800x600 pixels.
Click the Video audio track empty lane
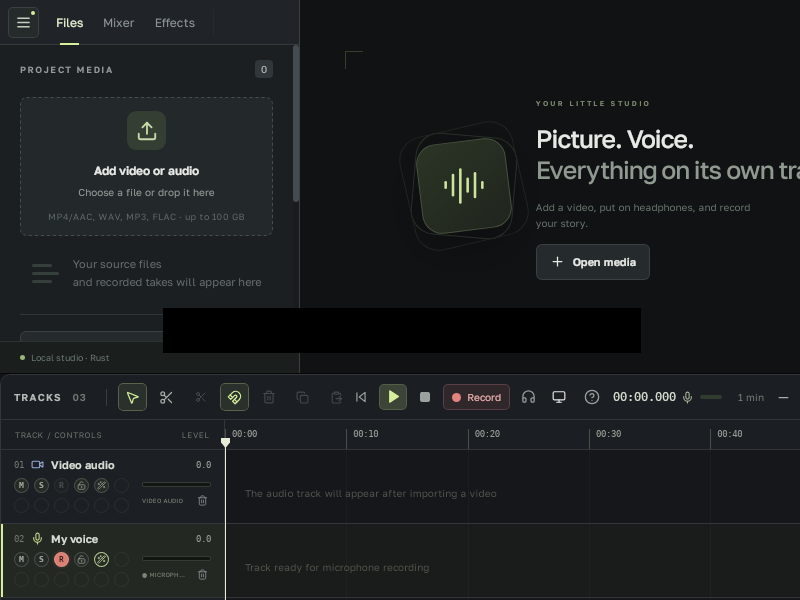512,487
